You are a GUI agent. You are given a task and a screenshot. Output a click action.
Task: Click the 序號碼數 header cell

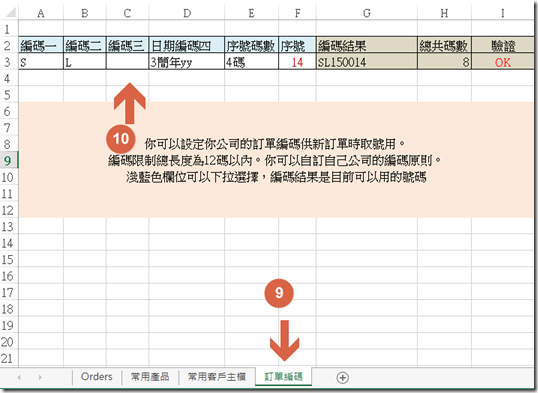(x=252, y=45)
